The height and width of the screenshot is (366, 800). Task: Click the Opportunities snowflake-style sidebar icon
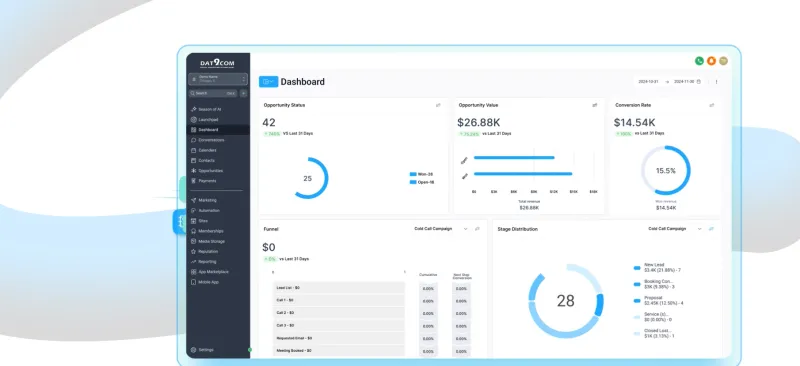coord(193,170)
